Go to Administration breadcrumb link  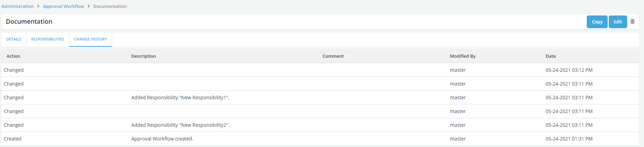pyautogui.click(x=17, y=6)
